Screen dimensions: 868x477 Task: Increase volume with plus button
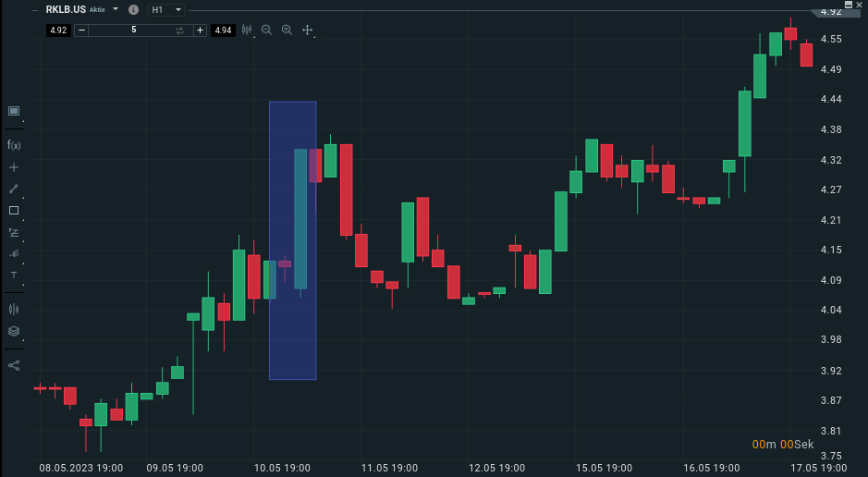[200, 30]
